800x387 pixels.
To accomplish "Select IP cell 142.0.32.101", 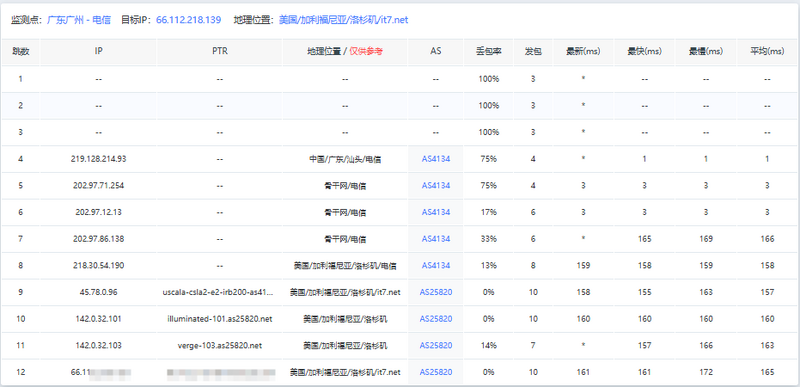I will [x=98, y=319].
